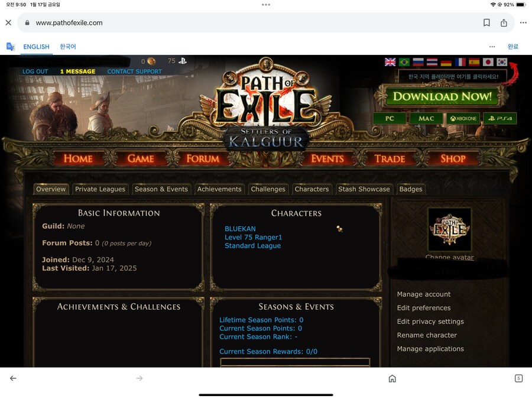The image size is (532, 399).
Task: Click the Google Translate icon
Action: [11, 47]
